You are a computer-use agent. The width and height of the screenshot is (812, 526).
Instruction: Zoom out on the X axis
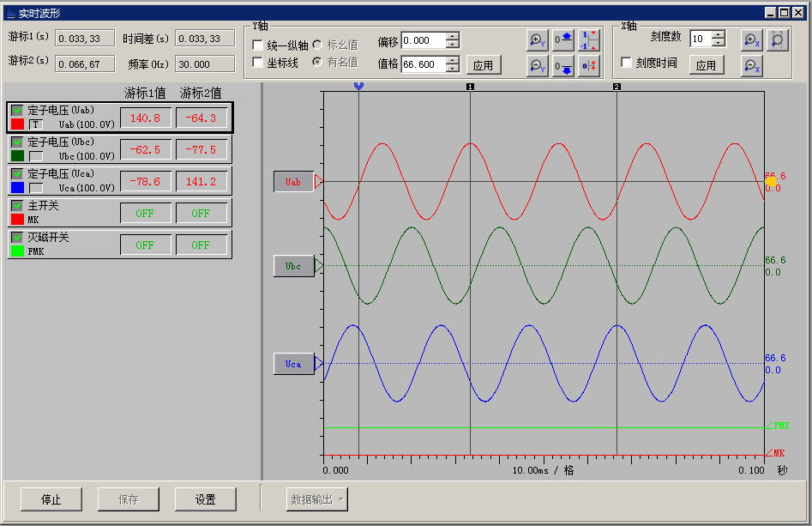(751, 66)
